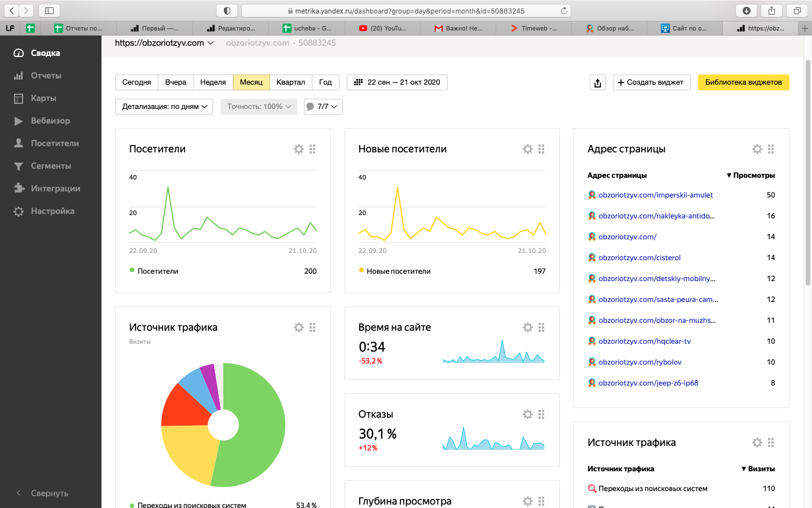This screenshot has width=812, height=508.
Task: Open Детализация: по дням dropdown
Action: 164,107
